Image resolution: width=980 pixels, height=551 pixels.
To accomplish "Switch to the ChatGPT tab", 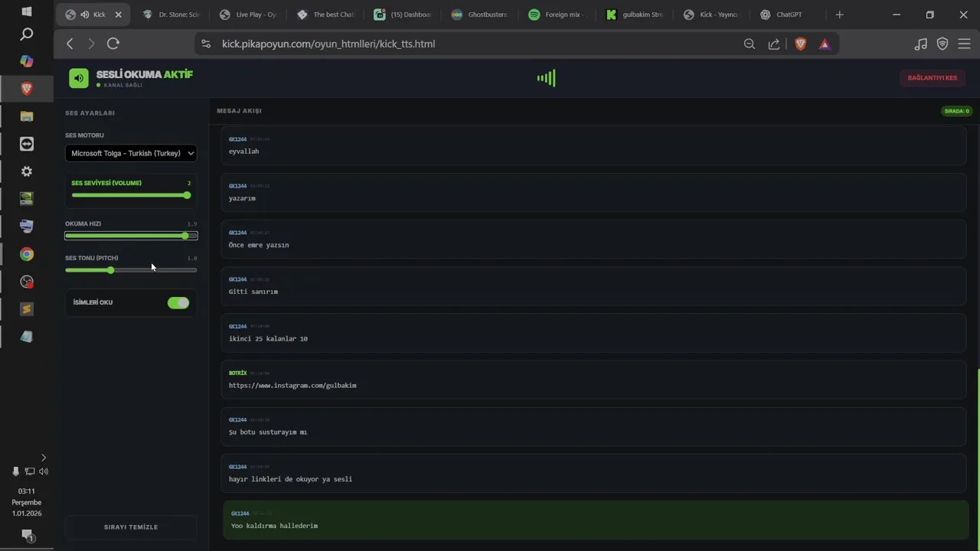I will [x=788, y=15].
